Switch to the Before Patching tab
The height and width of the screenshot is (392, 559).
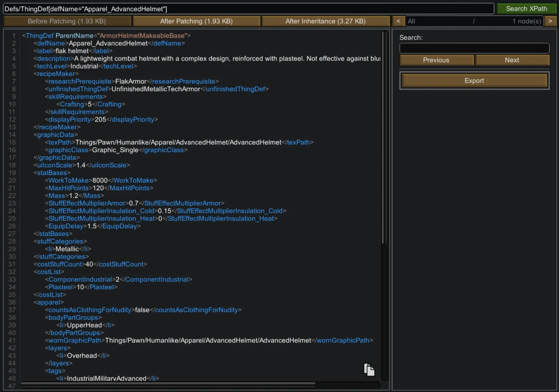point(67,21)
